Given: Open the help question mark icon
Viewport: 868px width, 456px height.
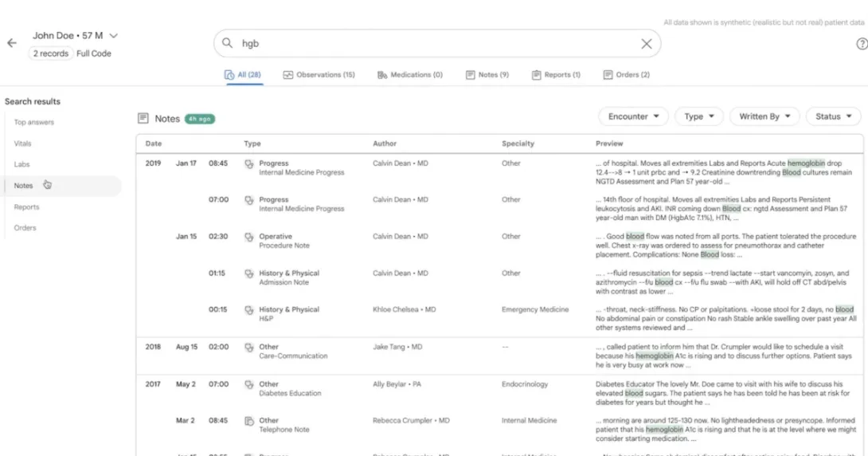Looking at the screenshot, I should click(862, 44).
